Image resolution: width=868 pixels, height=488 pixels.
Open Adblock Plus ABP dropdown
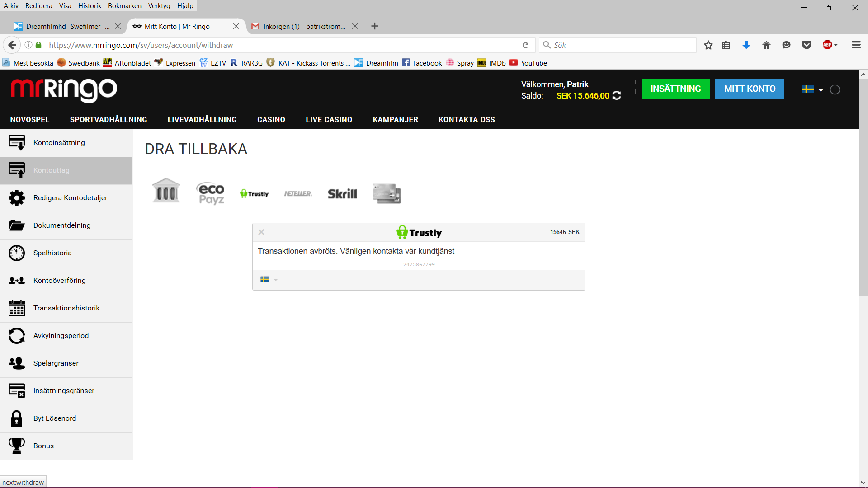830,45
